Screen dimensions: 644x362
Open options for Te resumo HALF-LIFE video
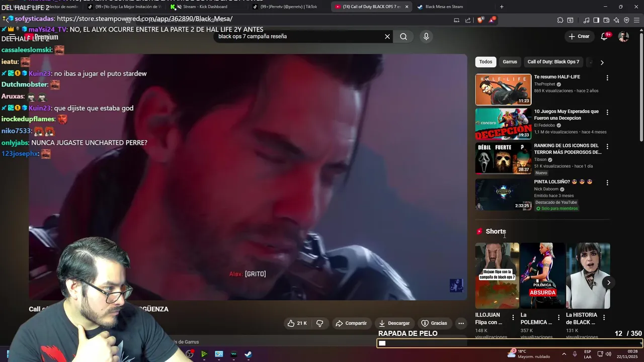[607, 78]
